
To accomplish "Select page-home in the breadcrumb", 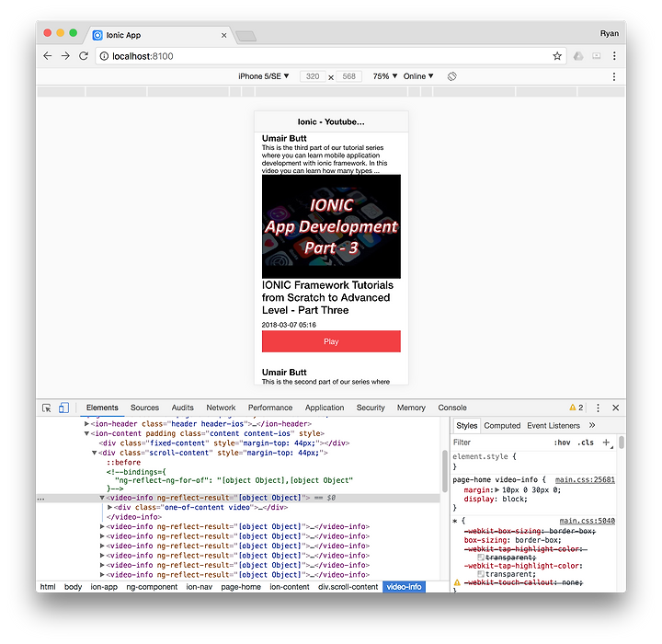I will coord(241,587).
